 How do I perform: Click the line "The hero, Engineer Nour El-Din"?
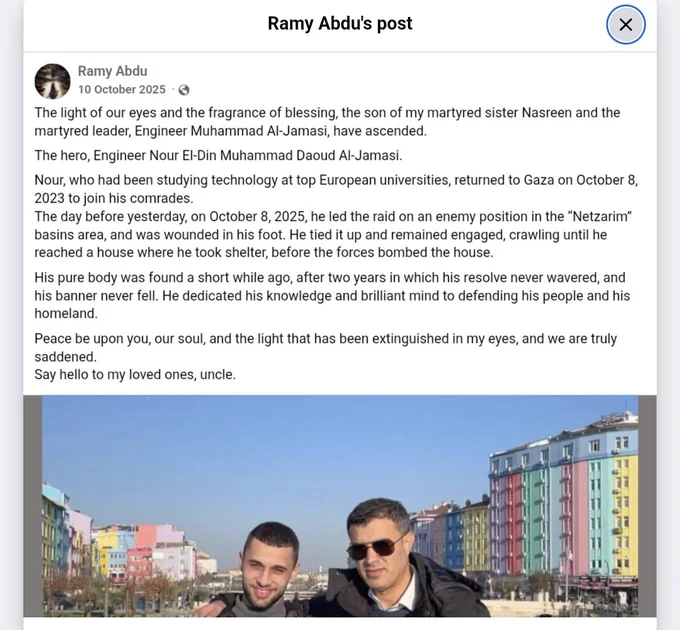pos(219,155)
